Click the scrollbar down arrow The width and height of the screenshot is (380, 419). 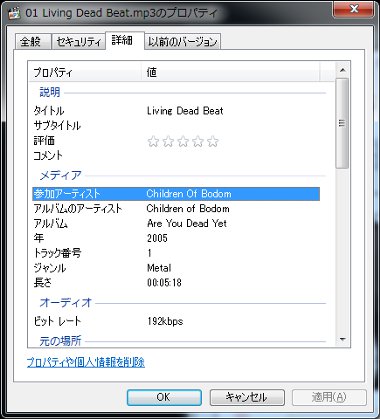pos(342,339)
